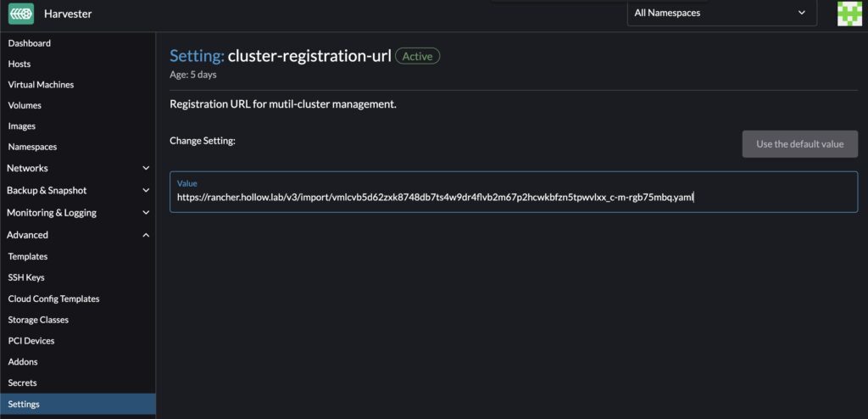Open the Namespaces page

[32, 147]
